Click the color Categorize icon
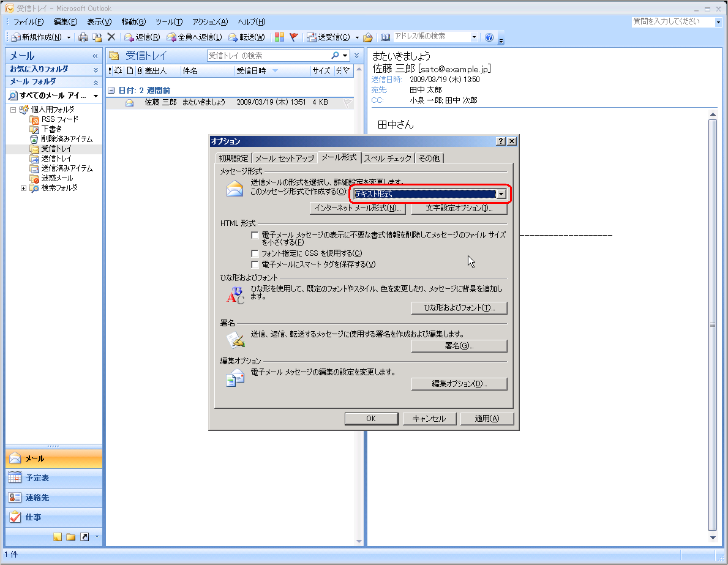 pos(279,37)
